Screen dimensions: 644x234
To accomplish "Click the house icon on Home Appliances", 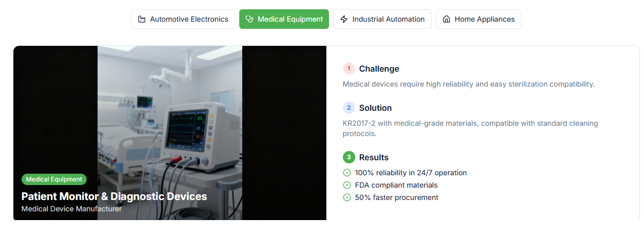I will pyautogui.click(x=447, y=20).
